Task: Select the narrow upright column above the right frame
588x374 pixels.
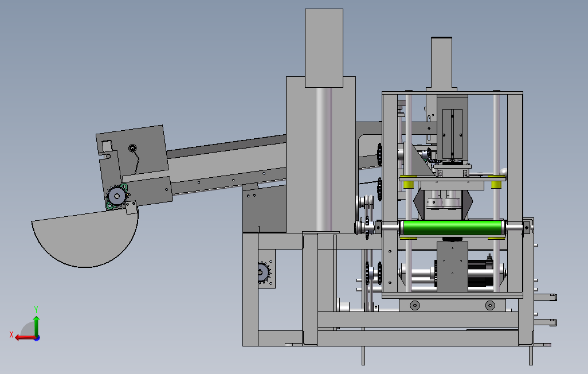Action: point(441,63)
